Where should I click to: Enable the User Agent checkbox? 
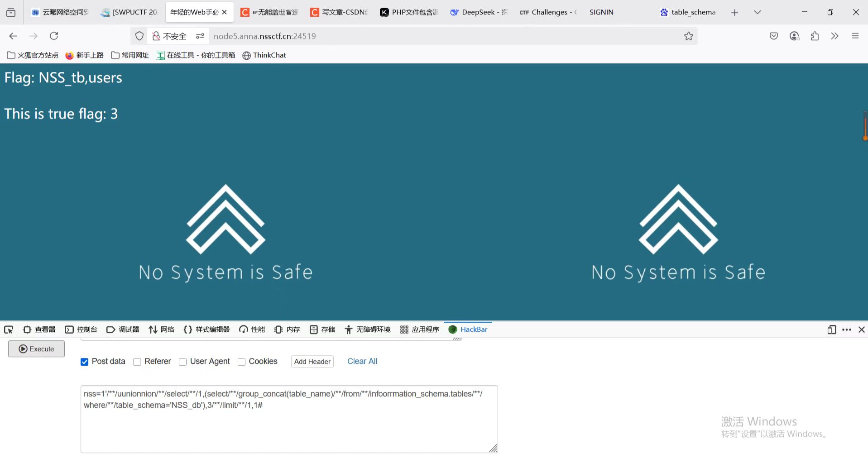[183, 362]
